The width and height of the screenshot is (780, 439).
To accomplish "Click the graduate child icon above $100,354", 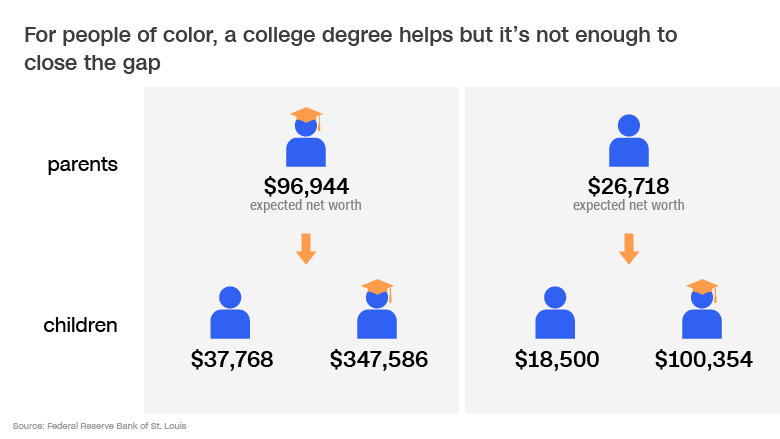I will coord(702,309).
